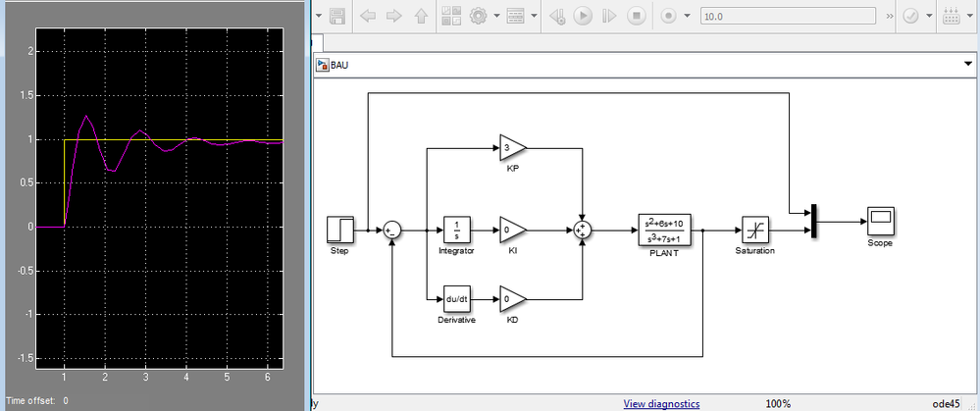Open dropdown next to Model Explorer
Screen dimensions: 980x411
534,16
